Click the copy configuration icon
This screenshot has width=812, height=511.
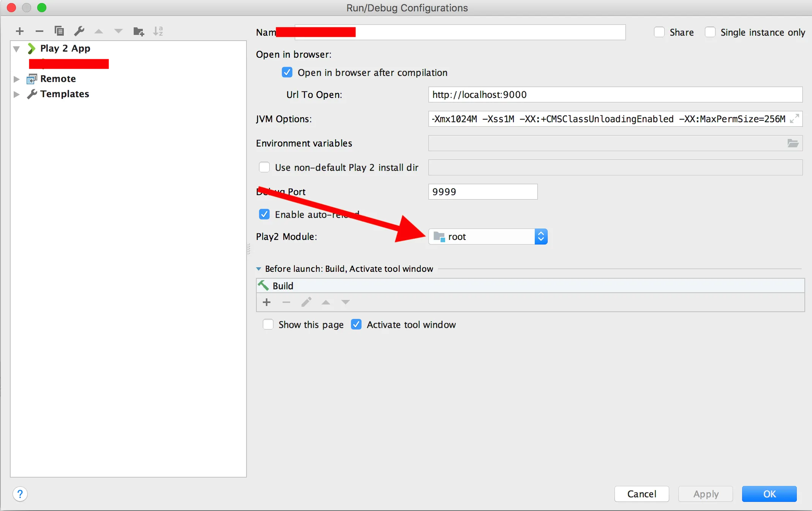pos(59,31)
